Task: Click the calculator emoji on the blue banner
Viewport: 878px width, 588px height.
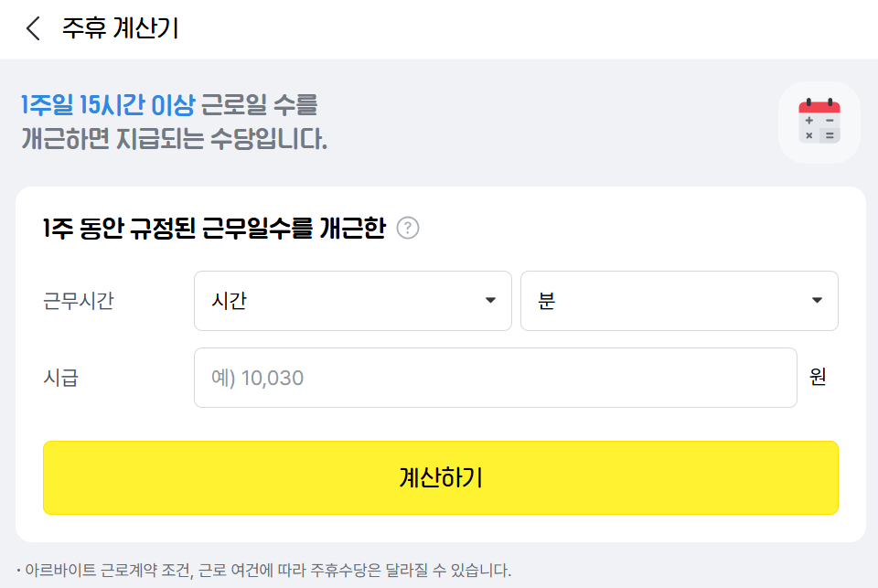Action: coord(819,121)
